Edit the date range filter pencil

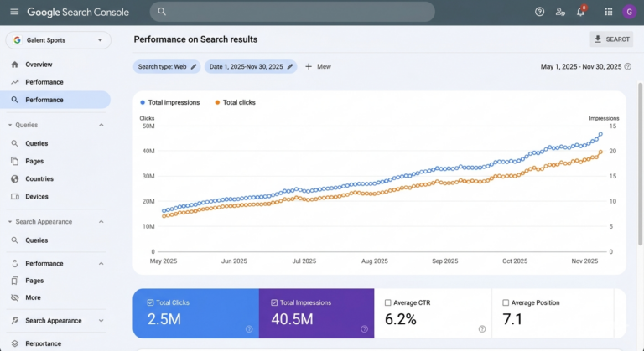tap(290, 66)
